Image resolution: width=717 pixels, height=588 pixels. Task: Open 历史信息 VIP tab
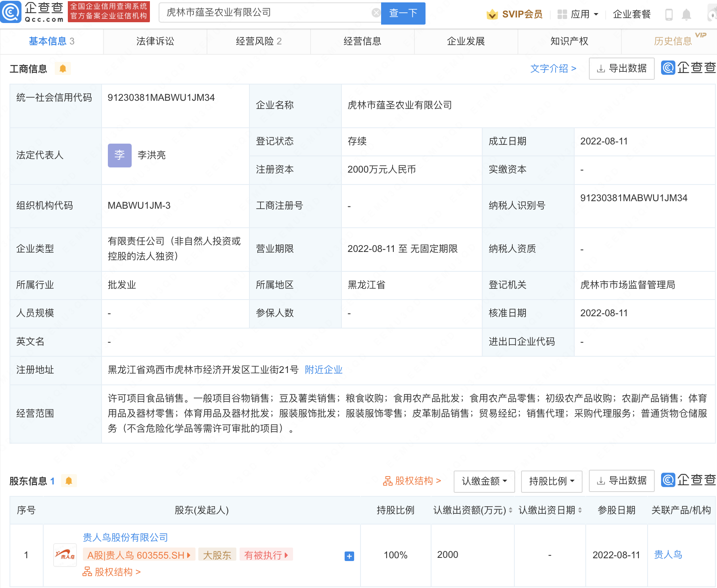(x=673, y=41)
